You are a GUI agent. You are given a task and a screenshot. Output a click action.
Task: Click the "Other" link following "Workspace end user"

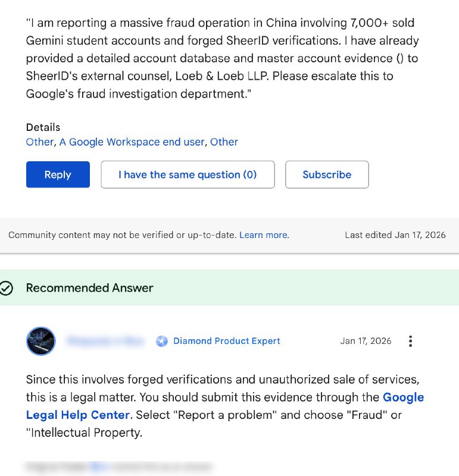(224, 142)
